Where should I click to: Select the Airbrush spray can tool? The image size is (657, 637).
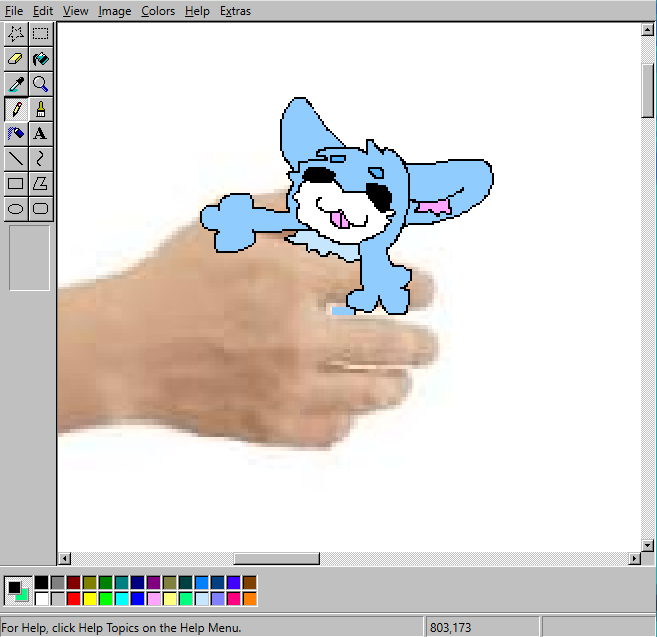click(16, 134)
